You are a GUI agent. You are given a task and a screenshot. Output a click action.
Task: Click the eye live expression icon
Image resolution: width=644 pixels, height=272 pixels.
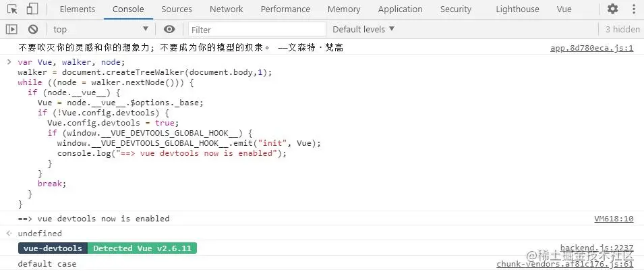pyautogui.click(x=169, y=29)
